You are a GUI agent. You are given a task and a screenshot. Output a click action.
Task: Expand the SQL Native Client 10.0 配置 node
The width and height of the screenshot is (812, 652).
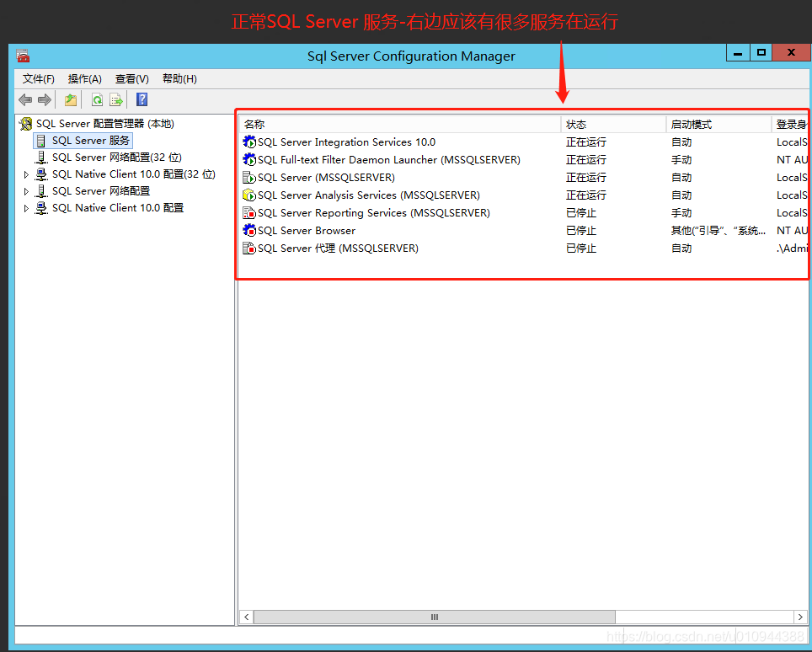coord(26,208)
